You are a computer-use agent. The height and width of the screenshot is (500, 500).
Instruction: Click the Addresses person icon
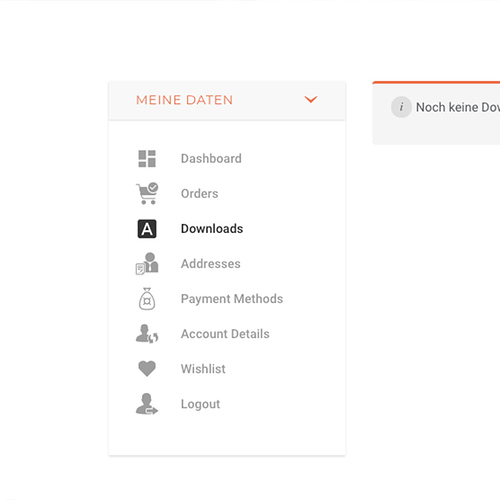pyautogui.click(x=147, y=263)
